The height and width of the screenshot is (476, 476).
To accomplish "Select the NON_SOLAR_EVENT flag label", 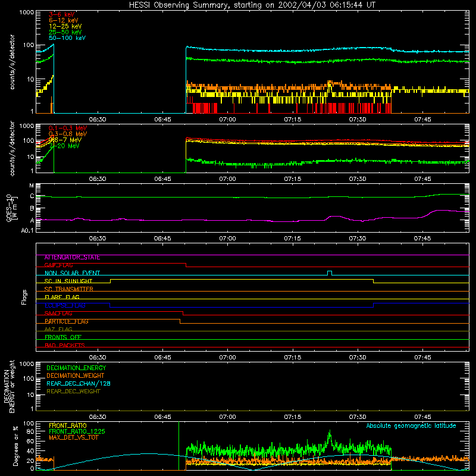I will [x=72, y=273].
